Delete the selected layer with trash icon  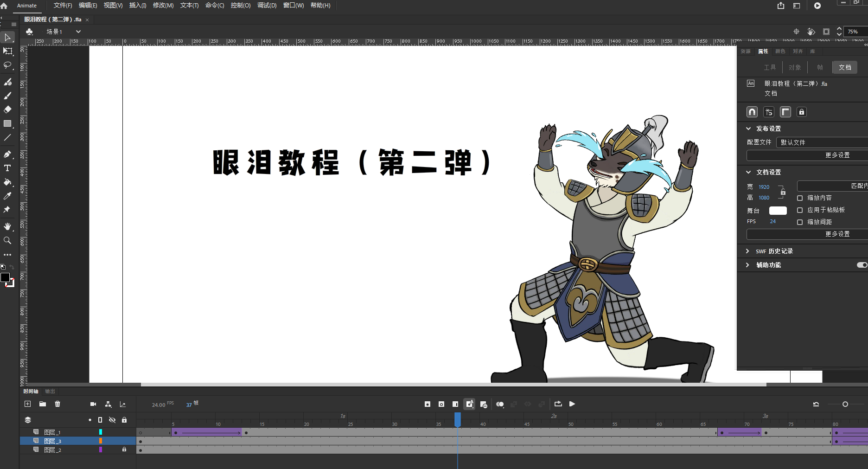(x=57, y=404)
